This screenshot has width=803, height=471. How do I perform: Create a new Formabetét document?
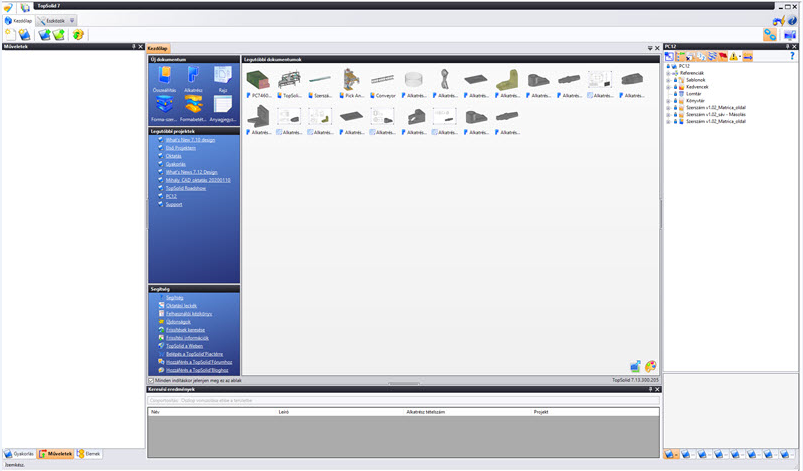(194, 109)
